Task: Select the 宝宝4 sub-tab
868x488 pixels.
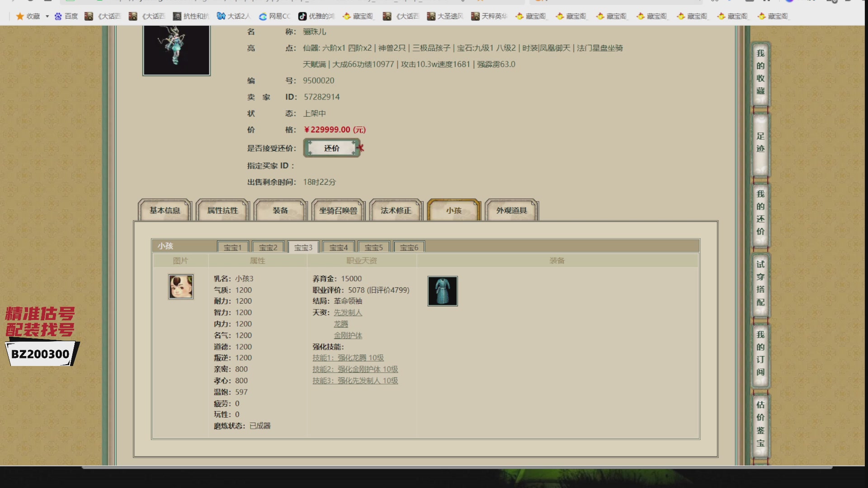Action: pos(339,247)
